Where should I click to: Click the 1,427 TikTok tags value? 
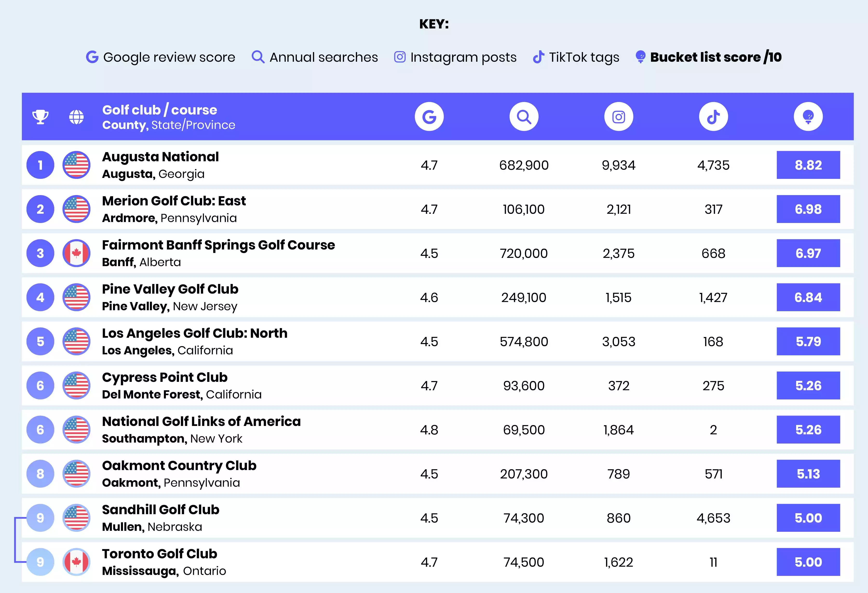tap(713, 298)
